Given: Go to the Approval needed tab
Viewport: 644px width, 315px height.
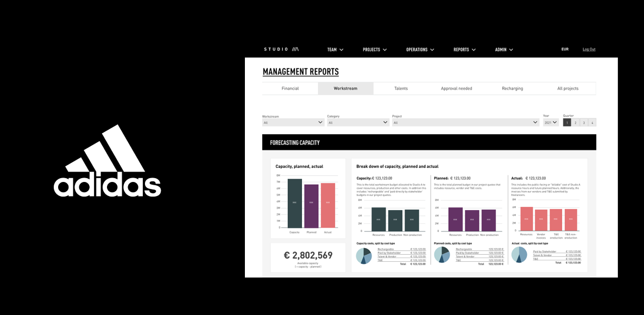Looking at the screenshot, I should click(x=456, y=89).
